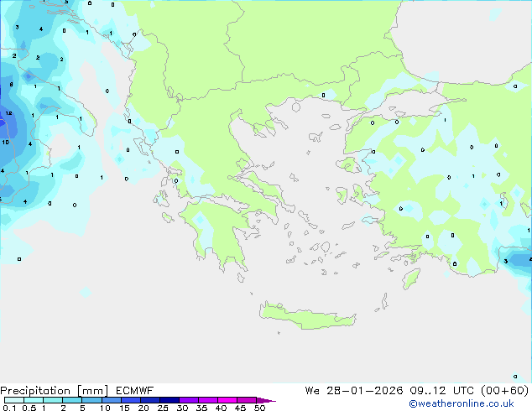The height and width of the screenshot is (411, 532).
Task: Click the arrow tip beyond 50 on legend
Action: coord(266,400)
